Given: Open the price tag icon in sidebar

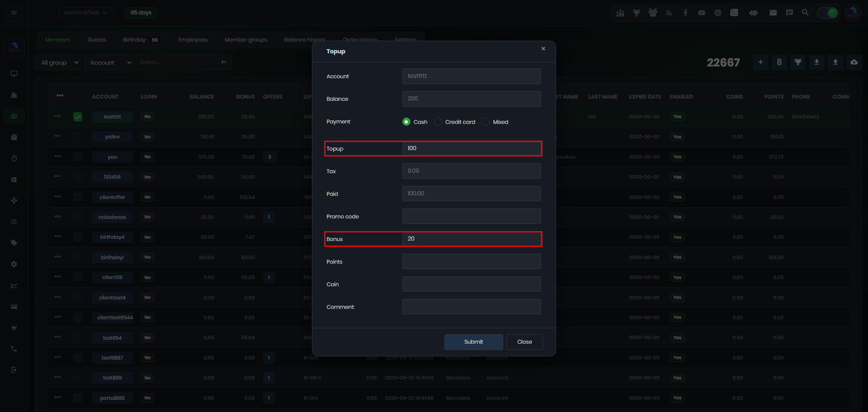Looking at the screenshot, I should tap(14, 243).
